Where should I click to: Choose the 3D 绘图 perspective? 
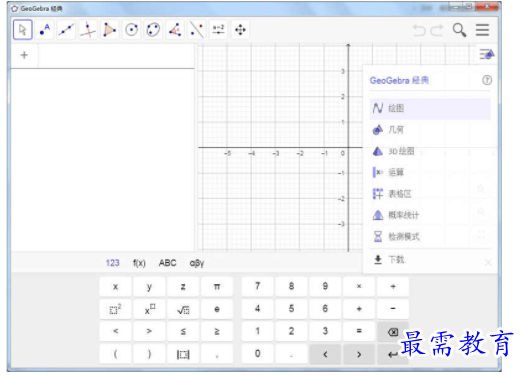pos(430,151)
